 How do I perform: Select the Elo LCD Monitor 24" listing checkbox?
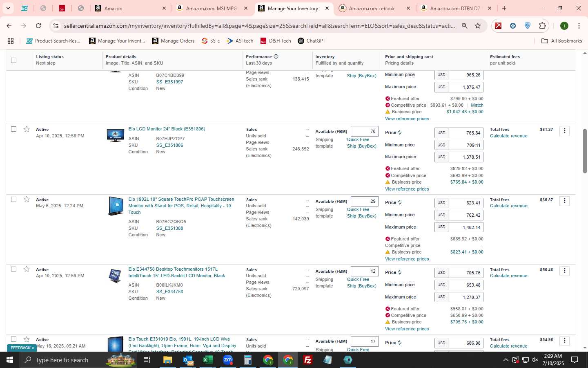[13, 129]
